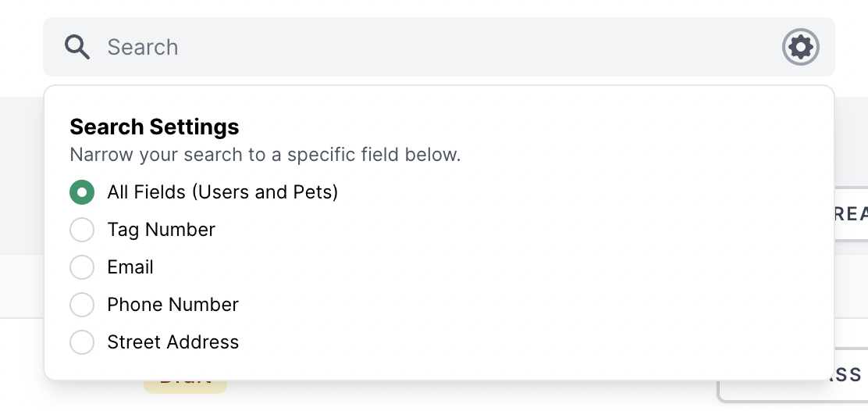This screenshot has height=411, width=868.
Task: Toggle the search settings gear icon
Action: (x=800, y=48)
